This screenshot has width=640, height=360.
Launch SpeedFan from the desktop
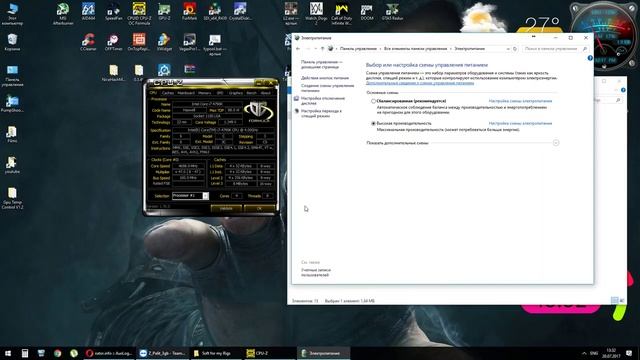tap(113, 11)
